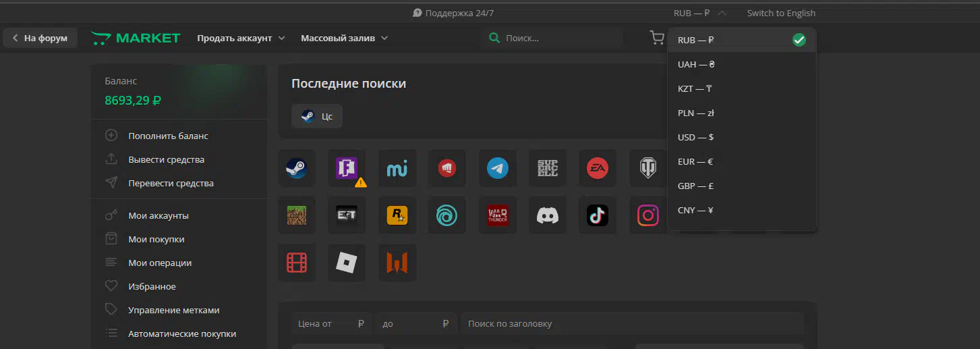Choose the Warface category icon
980x349 pixels.
[397, 263]
